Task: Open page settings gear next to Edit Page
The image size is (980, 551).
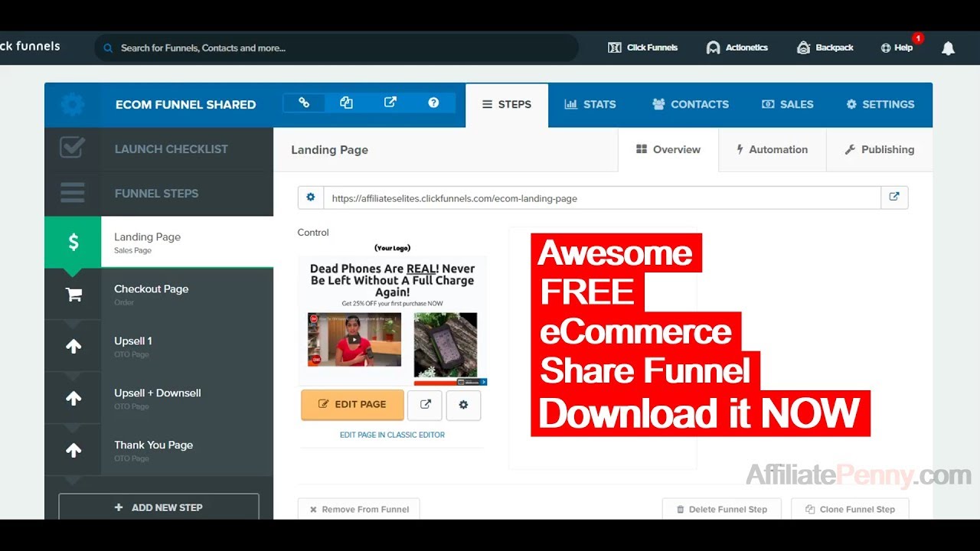Action: pyautogui.click(x=463, y=405)
